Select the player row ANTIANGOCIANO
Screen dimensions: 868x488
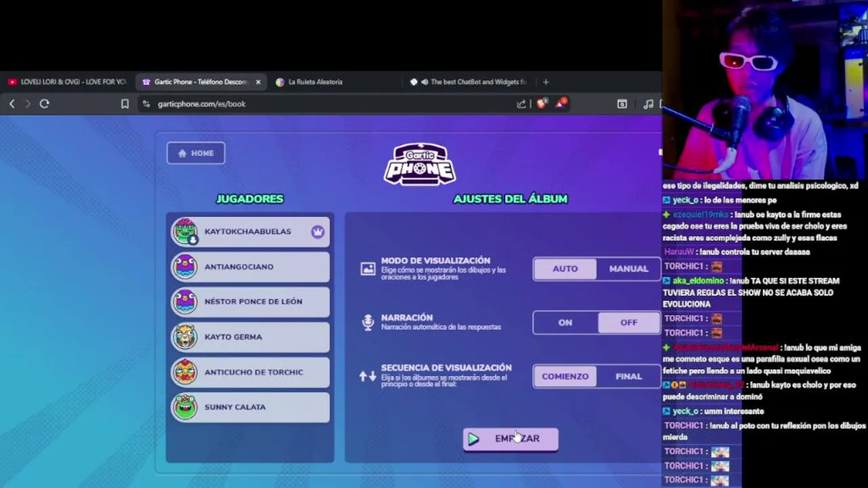[x=250, y=267]
